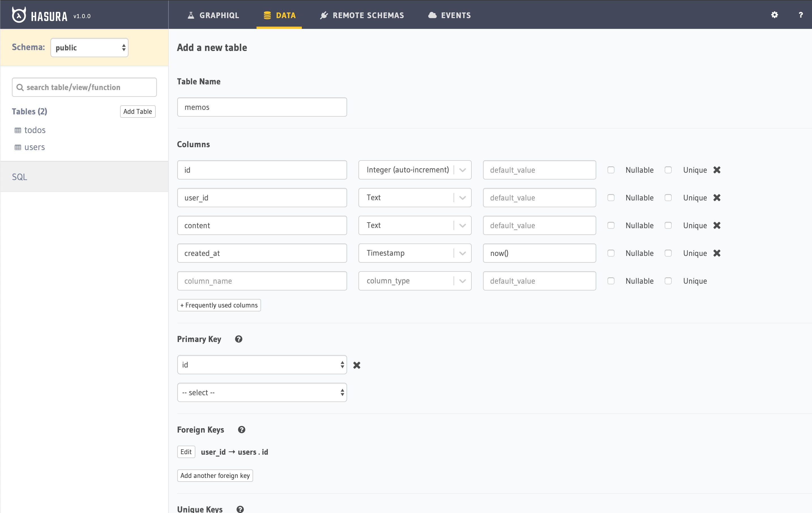Open the help question mark in header
The height and width of the screenshot is (513, 812).
[801, 15]
